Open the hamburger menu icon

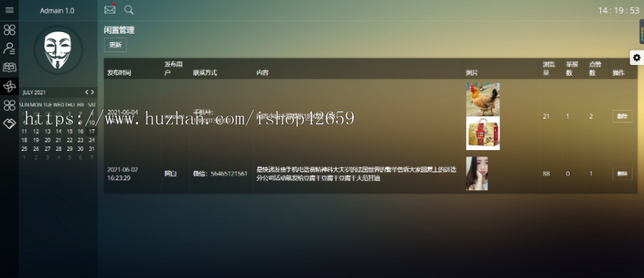click(9, 10)
